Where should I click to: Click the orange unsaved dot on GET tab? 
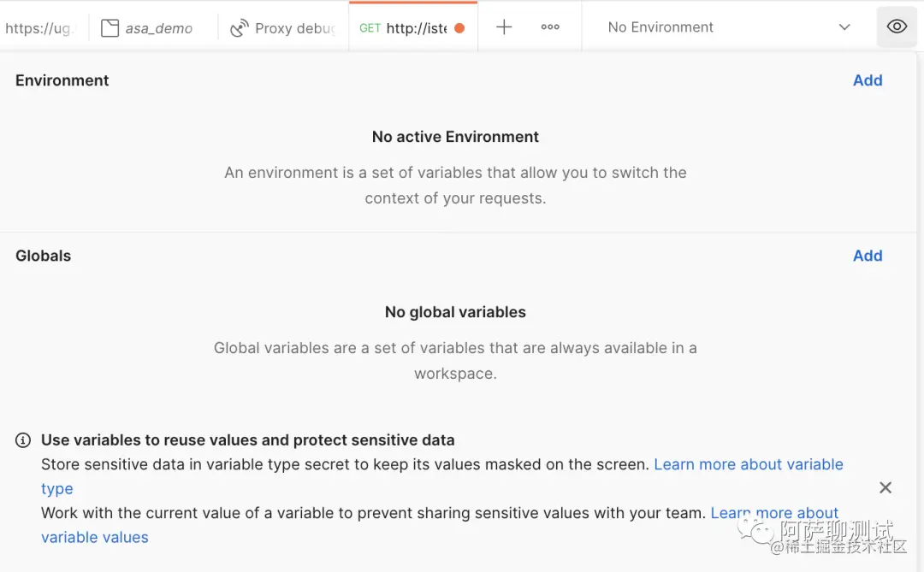(x=459, y=28)
